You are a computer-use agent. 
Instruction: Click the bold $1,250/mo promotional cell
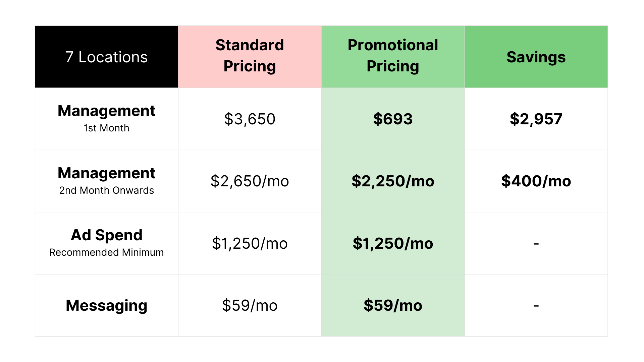coord(393,243)
